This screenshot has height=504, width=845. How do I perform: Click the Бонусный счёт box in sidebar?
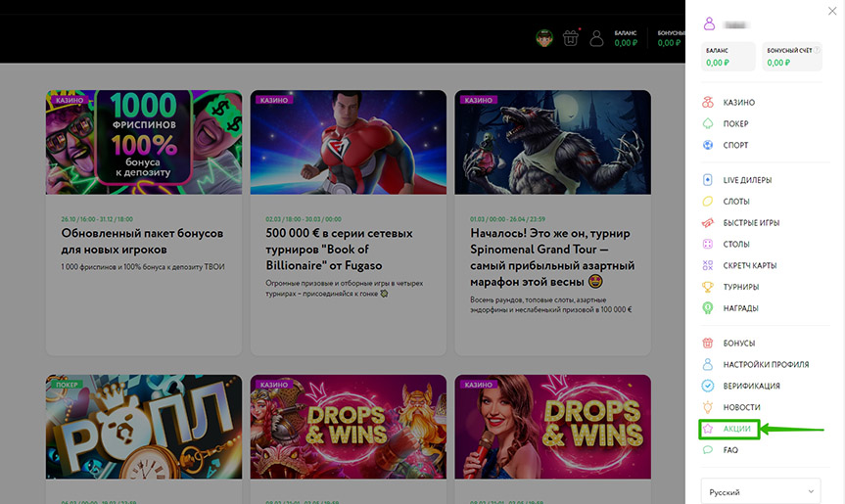(790, 57)
